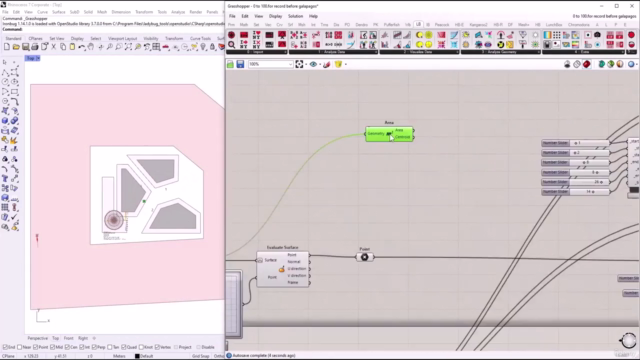The height and width of the screenshot is (360, 640).
Task: Toggle the Quad osnap checkbox
Action: pyautogui.click(x=124, y=347)
